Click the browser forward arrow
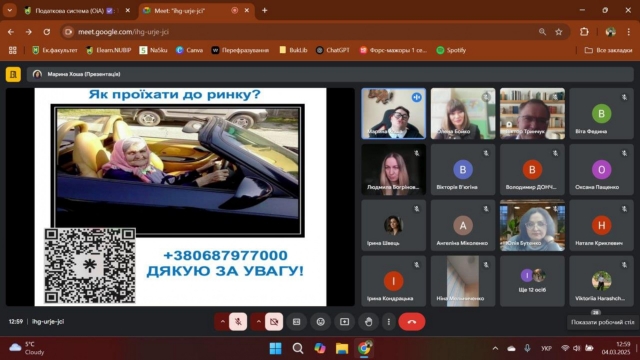The image size is (640, 360). coord(29,32)
